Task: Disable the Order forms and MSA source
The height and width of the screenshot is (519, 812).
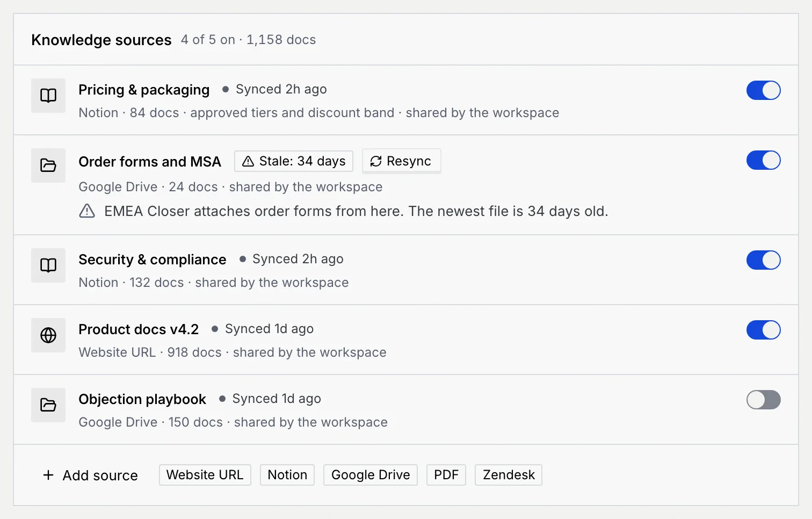Action: [x=763, y=160]
